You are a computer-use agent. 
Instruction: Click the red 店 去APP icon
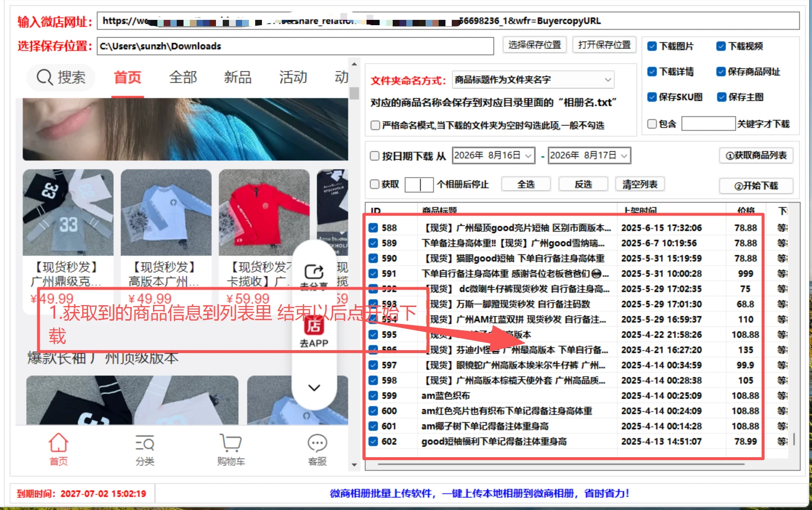tap(314, 325)
